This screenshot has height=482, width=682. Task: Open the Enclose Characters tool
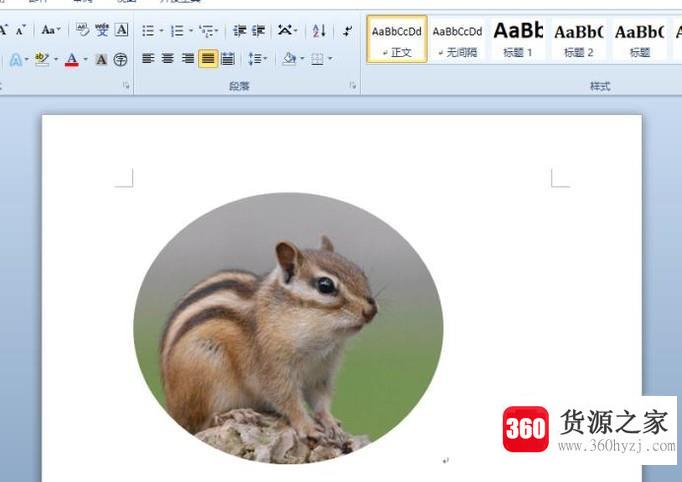[x=120, y=59]
